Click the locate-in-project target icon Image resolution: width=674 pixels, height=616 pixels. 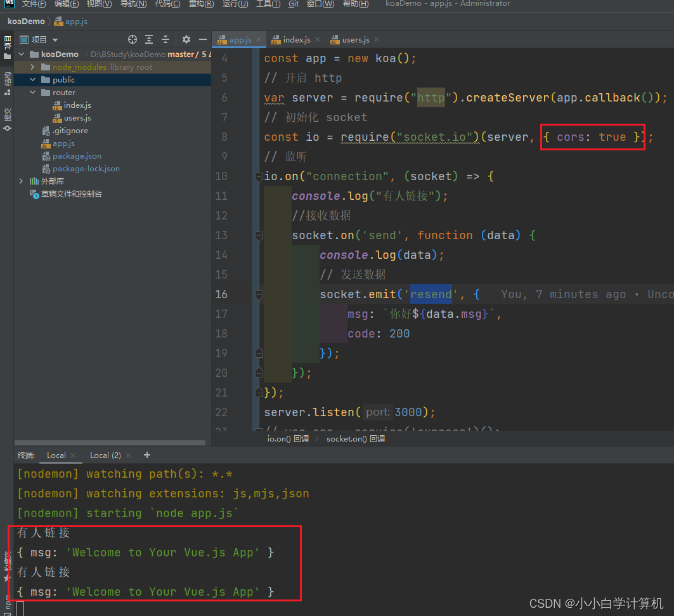click(133, 39)
